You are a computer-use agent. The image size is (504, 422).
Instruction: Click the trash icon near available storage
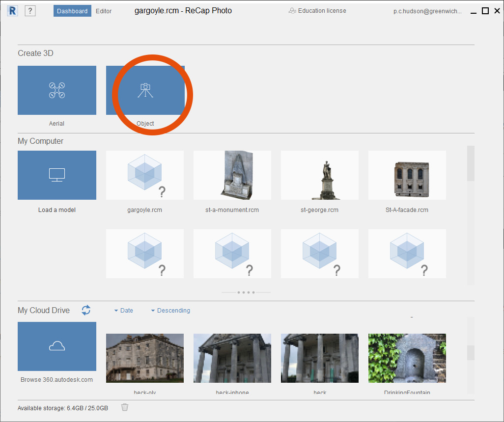[124, 407]
